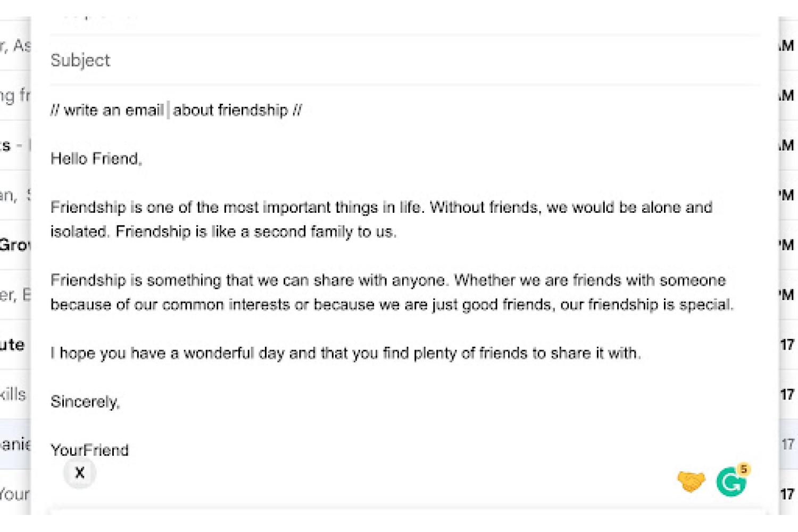This screenshot has width=798, height=532.
Task: Click the handshake emoji icon
Action: (691, 481)
